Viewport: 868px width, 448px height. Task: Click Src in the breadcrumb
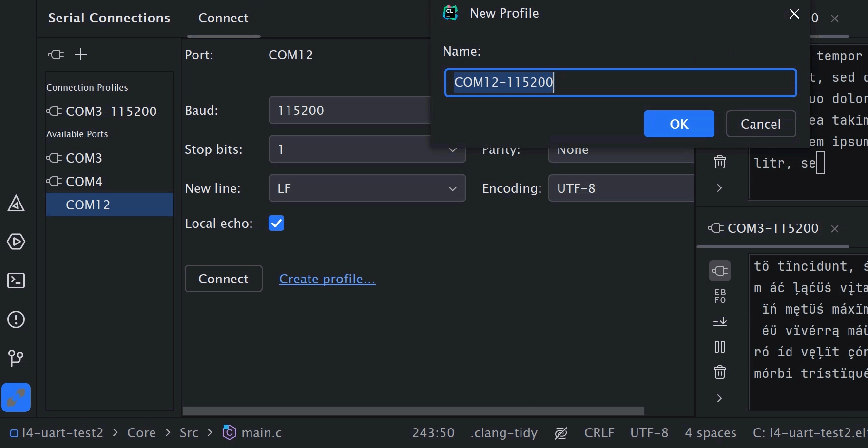[x=189, y=433]
